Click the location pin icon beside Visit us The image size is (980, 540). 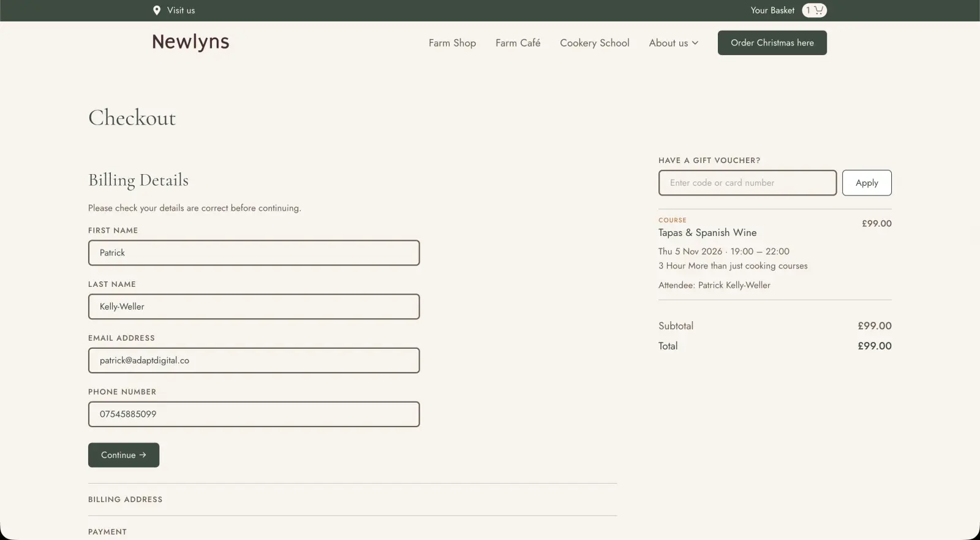coord(157,10)
